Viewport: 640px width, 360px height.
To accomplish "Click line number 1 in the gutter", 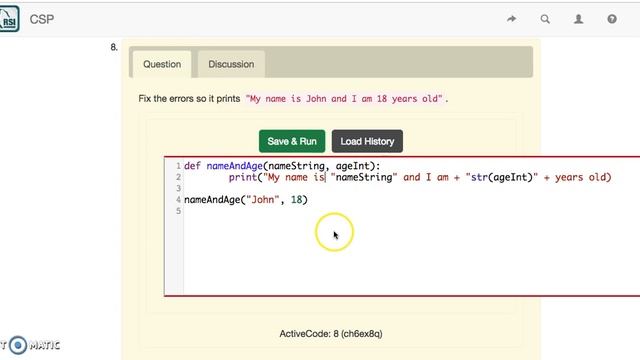I will pos(178,166).
